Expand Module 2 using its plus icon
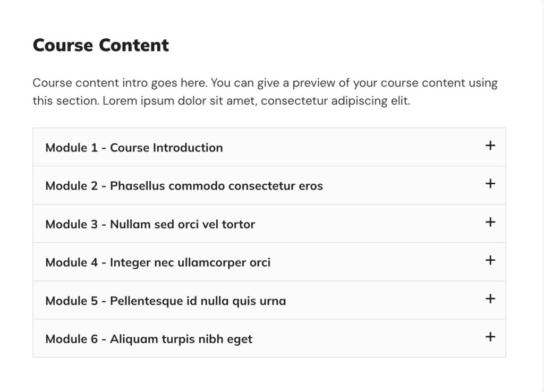Image resolution: width=544 pixels, height=392 pixels. [490, 184]
